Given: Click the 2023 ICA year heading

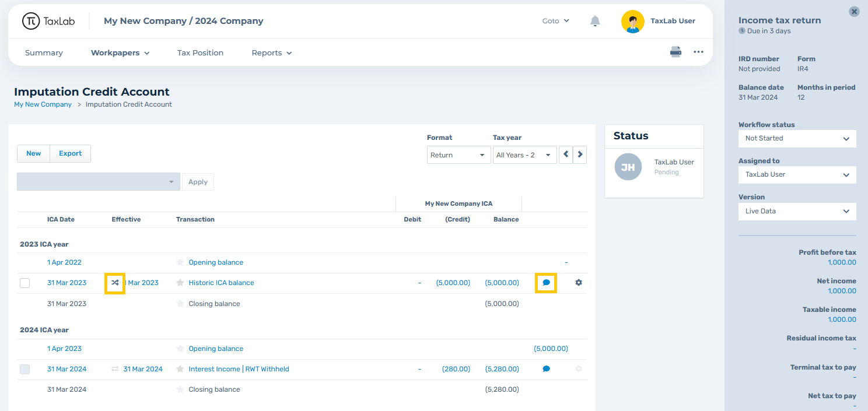Looking at the screenshot, I should click(44, 244).
